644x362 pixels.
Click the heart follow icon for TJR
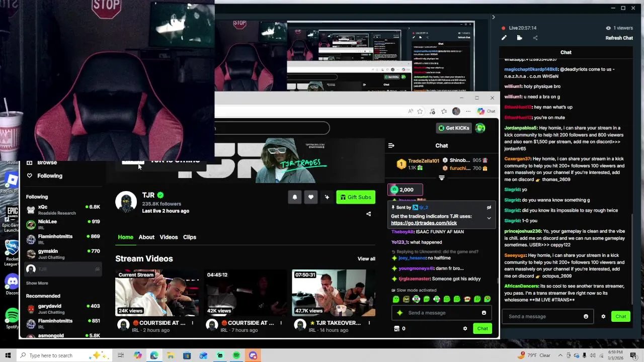311,197
